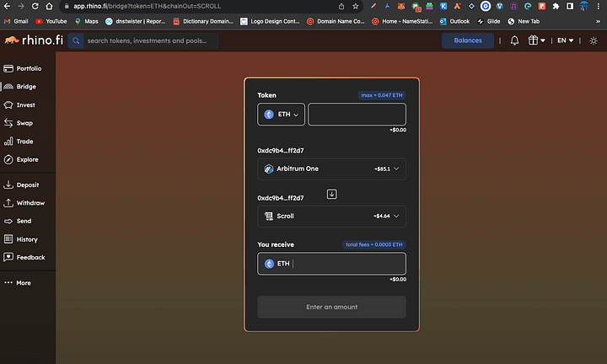Click the notification bell icon
The height and width of the screenshot is (364, 607).
[x=514, y=40]
